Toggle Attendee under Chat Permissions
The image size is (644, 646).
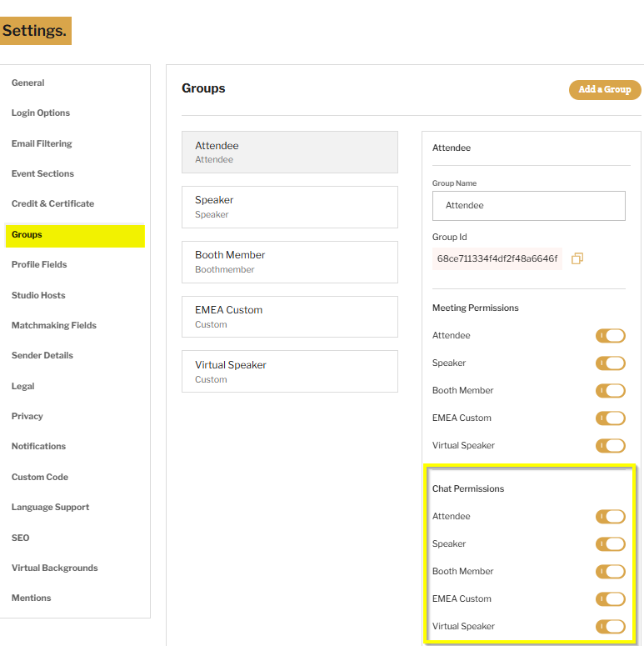pos(610,517)
